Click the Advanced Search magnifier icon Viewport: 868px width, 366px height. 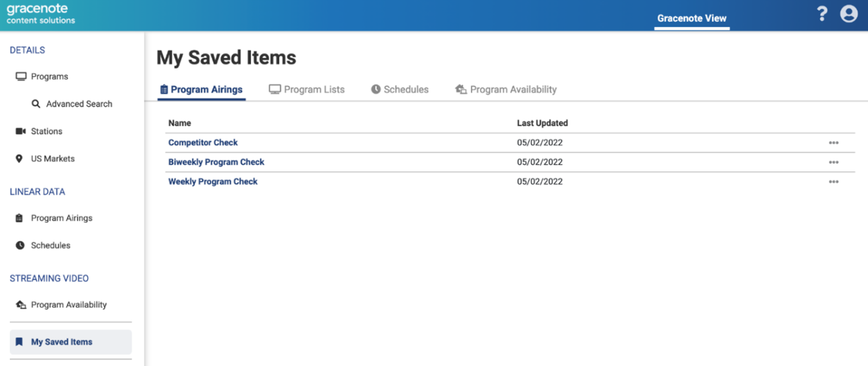[x=36, y=104]
